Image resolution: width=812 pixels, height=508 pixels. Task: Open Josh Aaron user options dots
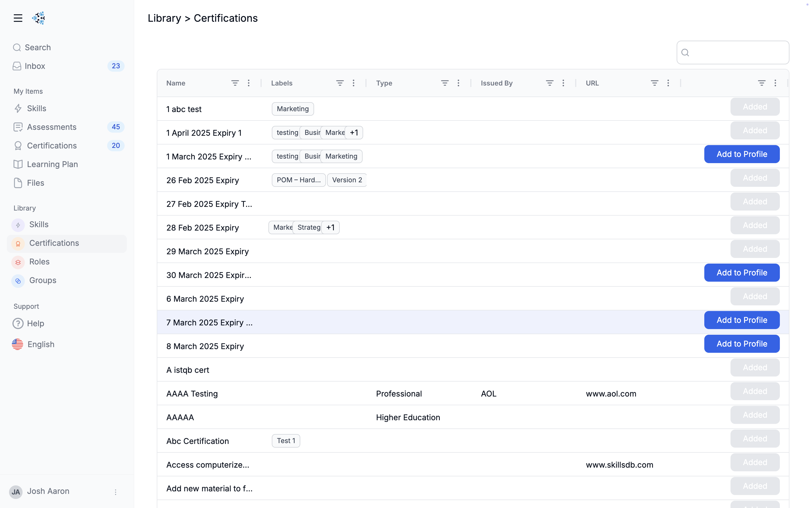(x=115, y=492)
